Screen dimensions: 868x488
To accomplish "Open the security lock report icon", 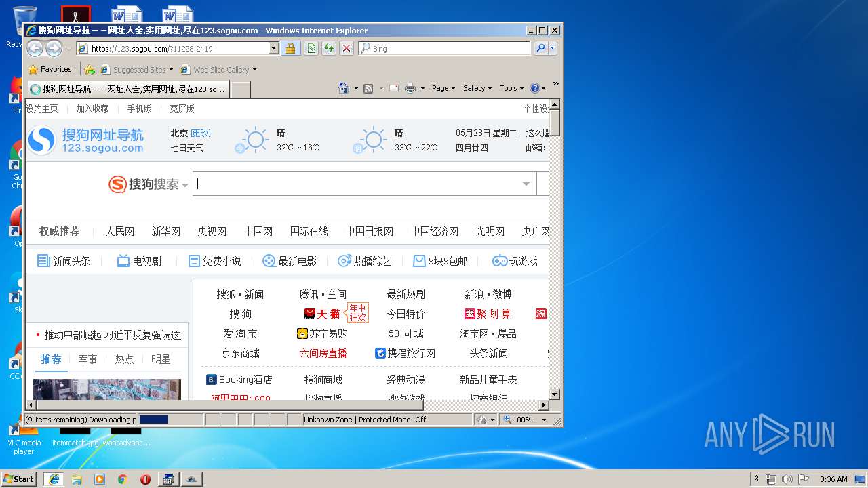I will click(x=290, y=48).
